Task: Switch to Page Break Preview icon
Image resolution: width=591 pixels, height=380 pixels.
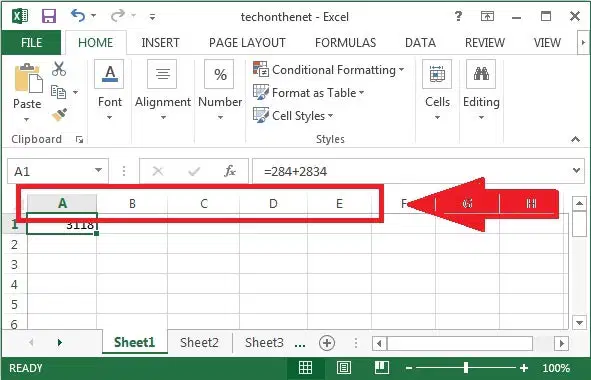Action: (x=382, y=368)
